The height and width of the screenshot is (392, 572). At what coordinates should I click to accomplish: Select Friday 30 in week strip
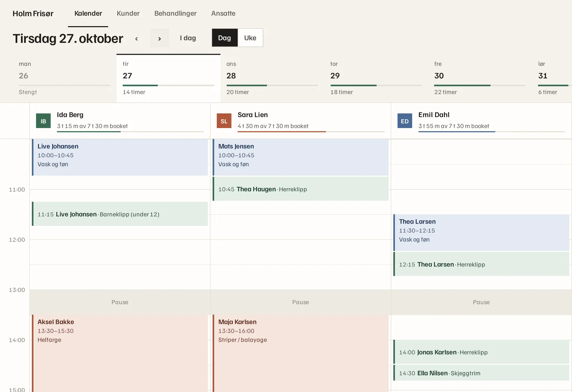click(x=480, y=78)
